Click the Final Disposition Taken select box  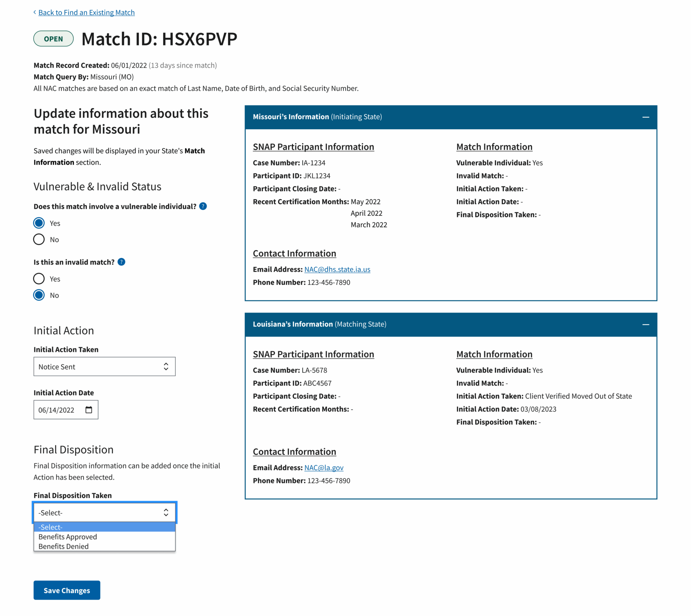104,513
